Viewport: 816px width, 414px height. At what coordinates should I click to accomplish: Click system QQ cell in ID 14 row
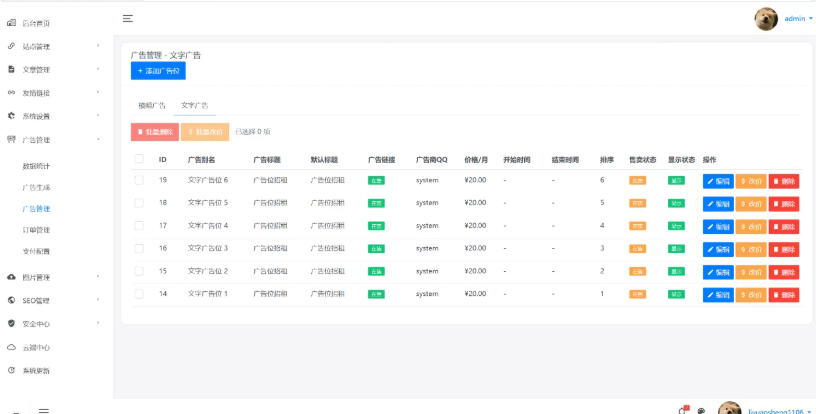point(427,294)
